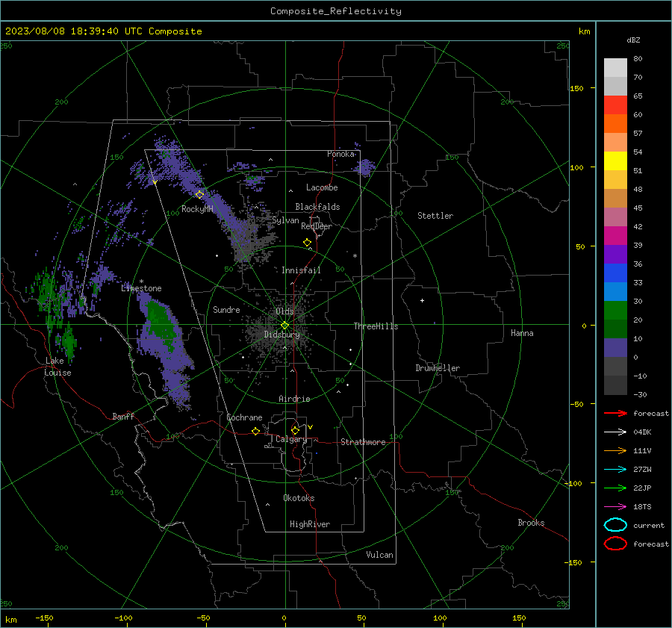Click the 39 dBZ purple color swatch

point(615,254)
